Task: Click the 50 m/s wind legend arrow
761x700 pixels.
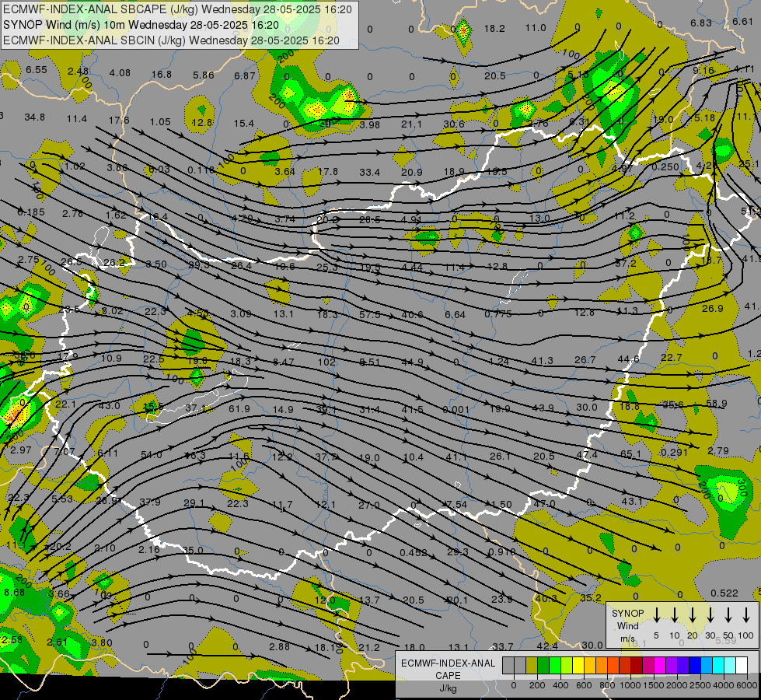Action: 728,615
